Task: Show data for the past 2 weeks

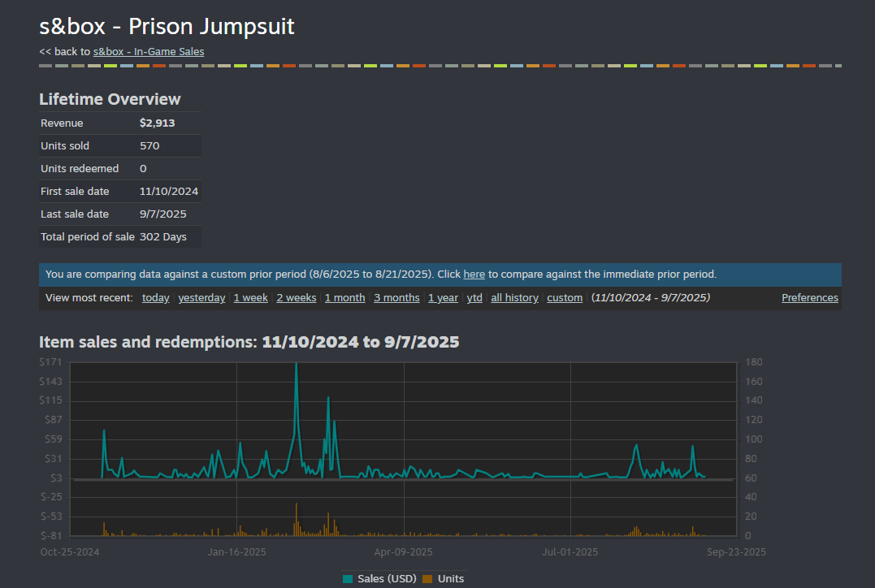Action: (296, 298)
